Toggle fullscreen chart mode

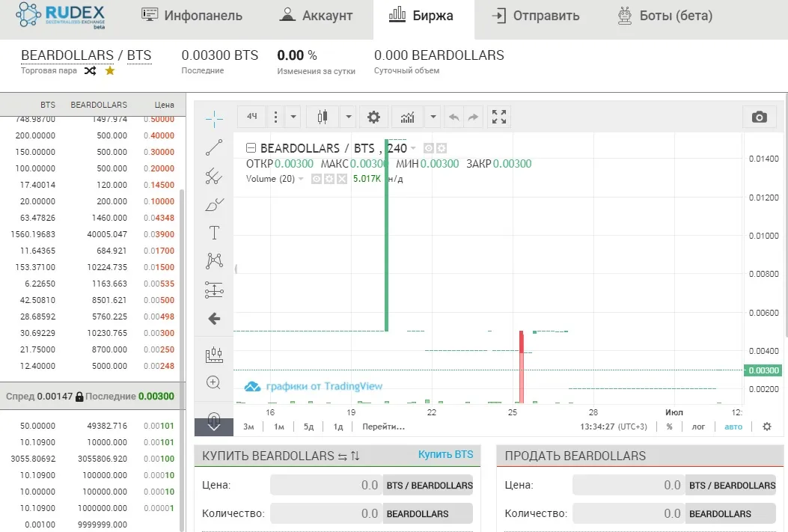click(499, 117)
